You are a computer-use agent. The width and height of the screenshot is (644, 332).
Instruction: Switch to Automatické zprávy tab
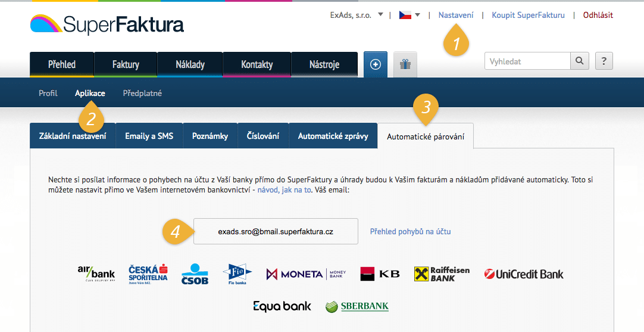coord(333,136)
